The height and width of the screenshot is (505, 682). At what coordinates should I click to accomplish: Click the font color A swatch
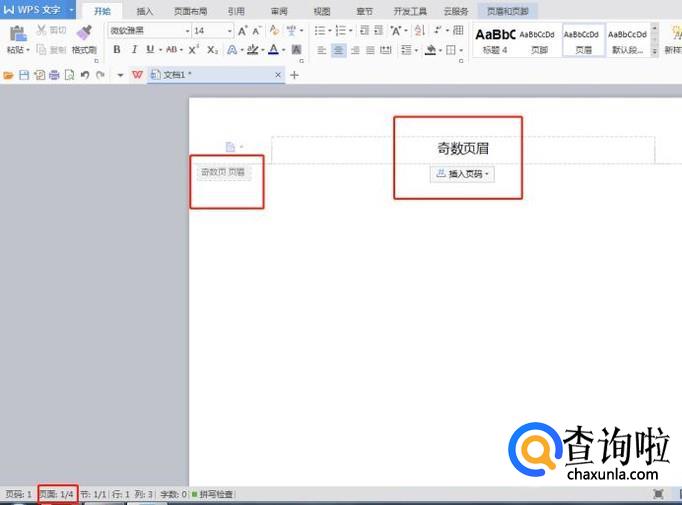[273, 49]
